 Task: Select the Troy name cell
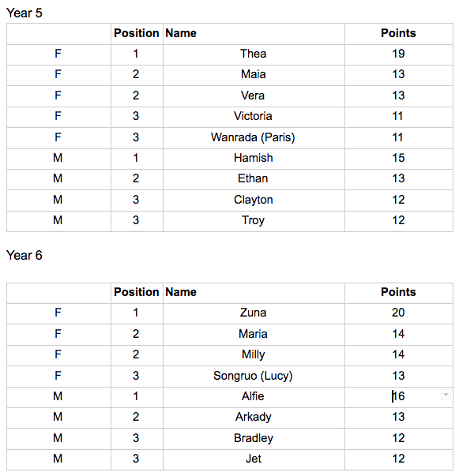click(254, 221)
